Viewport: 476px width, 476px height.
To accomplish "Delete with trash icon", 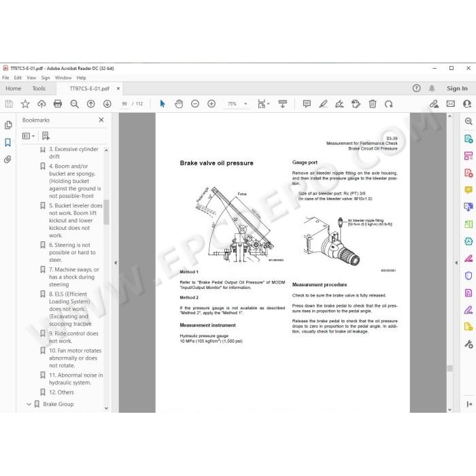I will pos(373,104).
